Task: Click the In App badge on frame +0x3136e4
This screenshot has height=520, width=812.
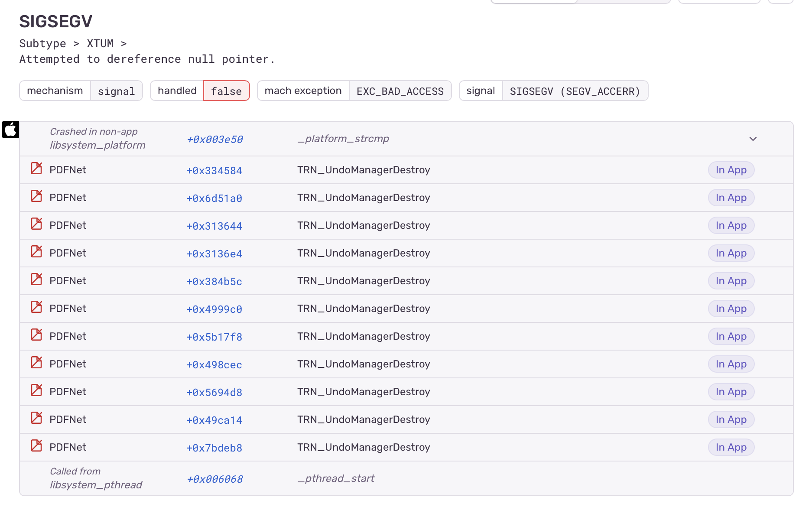Action: 731,253
